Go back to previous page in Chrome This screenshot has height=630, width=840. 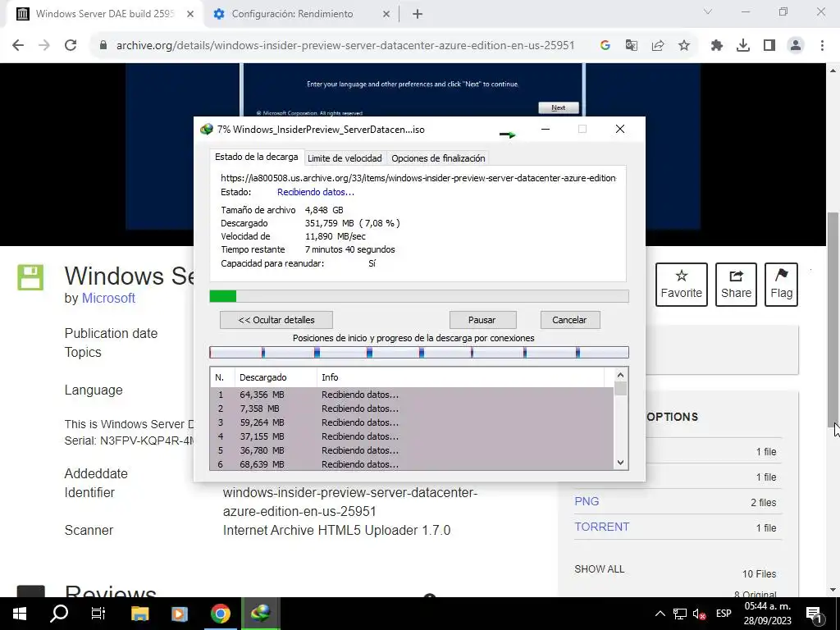(18, 46)
